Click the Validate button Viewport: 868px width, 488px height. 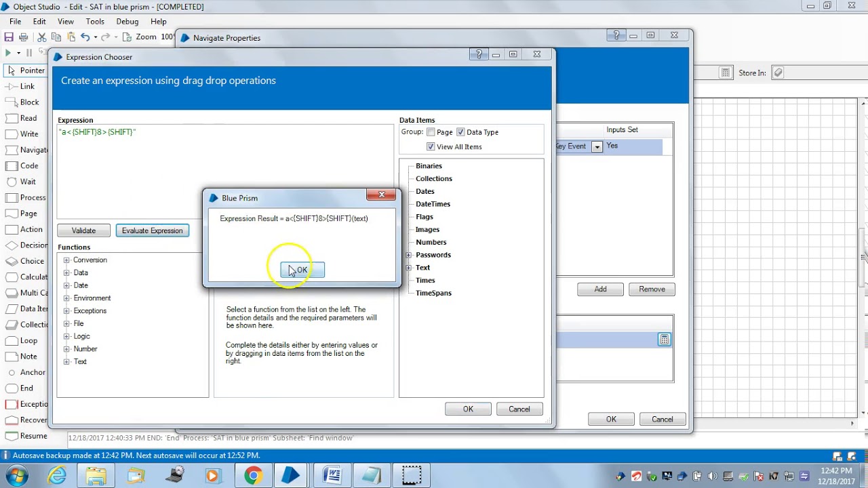coord(84,230)
